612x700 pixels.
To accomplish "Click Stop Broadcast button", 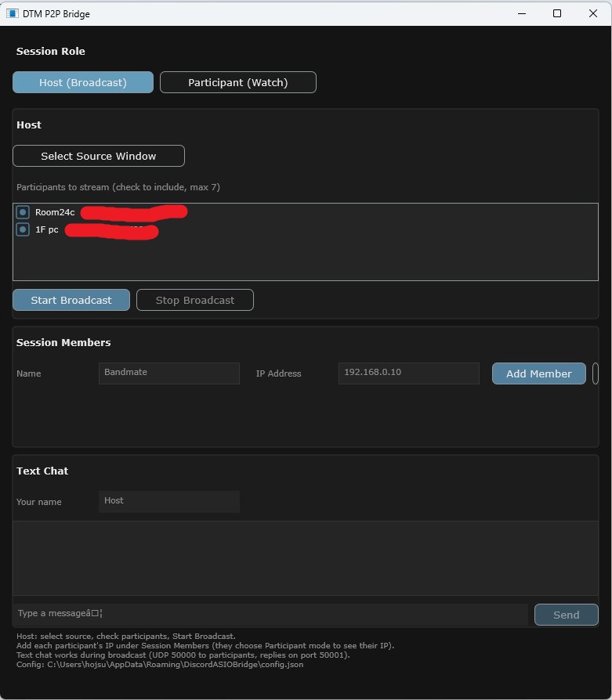I will pyautogui.click(x=195, y=300).
